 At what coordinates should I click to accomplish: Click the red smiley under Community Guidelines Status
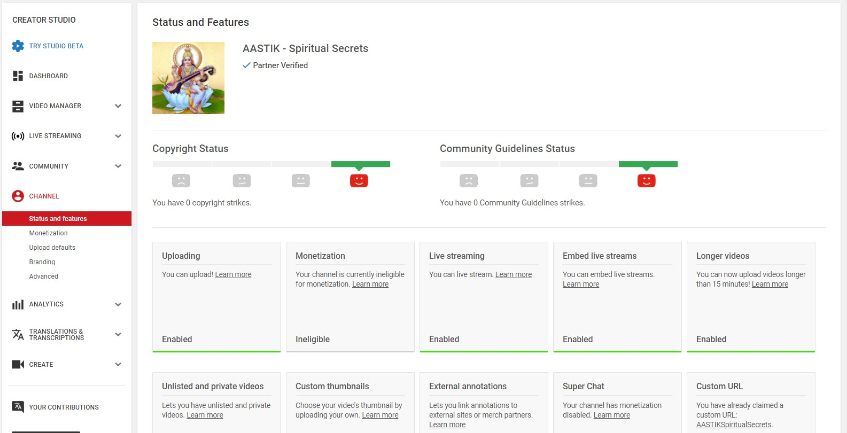pyautogui.click(x=646, y=180)
